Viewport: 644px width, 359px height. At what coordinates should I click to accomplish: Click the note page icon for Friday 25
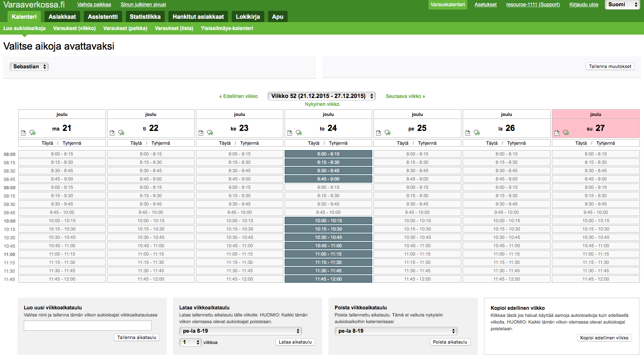378,133
